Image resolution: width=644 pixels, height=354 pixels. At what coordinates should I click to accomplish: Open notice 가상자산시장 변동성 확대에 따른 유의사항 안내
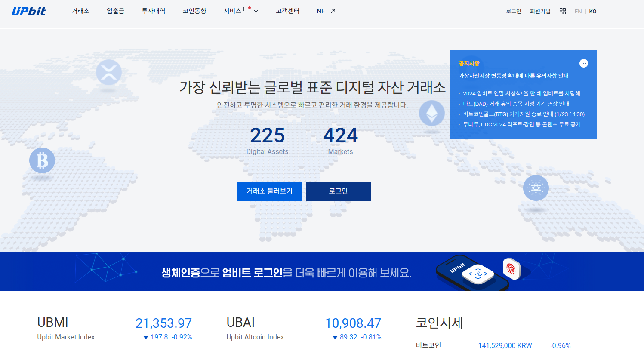pyautogui.click(x=514, y=76)
